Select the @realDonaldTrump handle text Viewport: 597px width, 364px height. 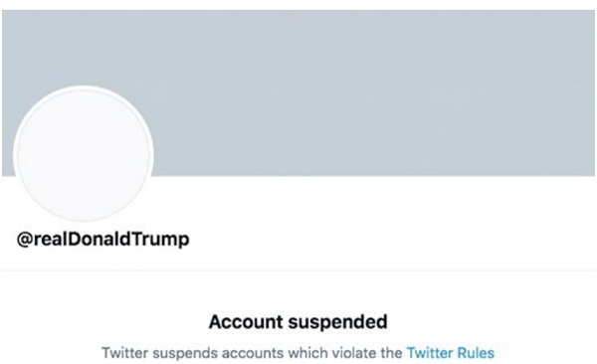pos(102,240)
